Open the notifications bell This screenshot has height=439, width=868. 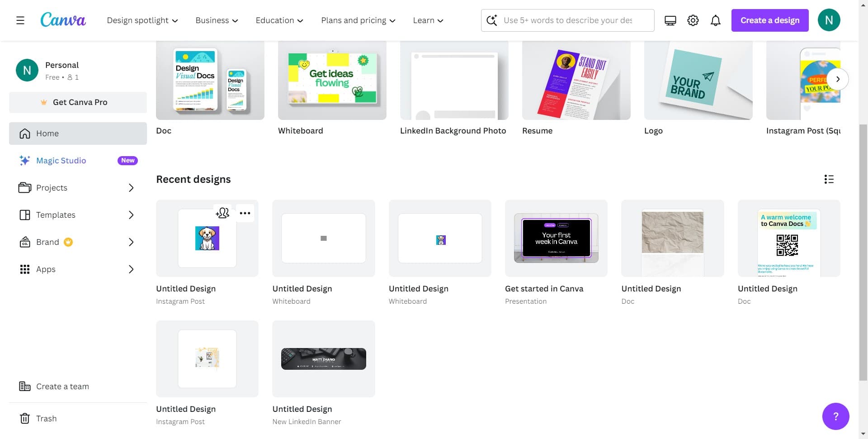[715, 20]
